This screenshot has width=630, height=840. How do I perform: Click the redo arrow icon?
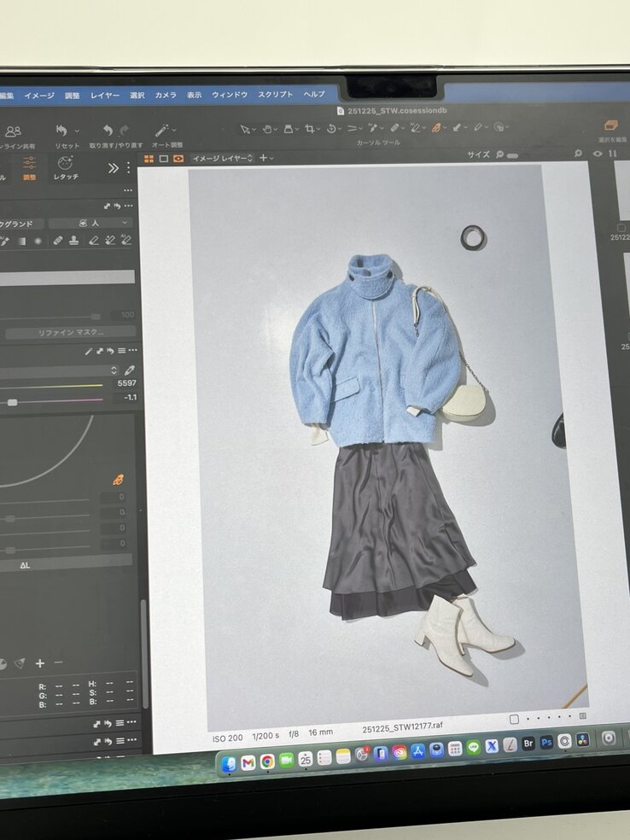[125, 130]
